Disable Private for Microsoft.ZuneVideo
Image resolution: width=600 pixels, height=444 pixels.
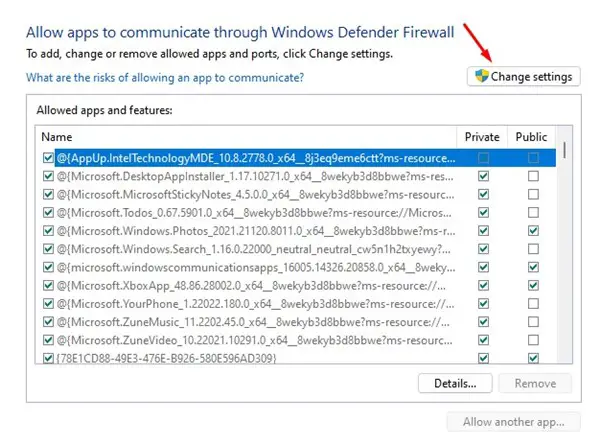pos(484,340)
